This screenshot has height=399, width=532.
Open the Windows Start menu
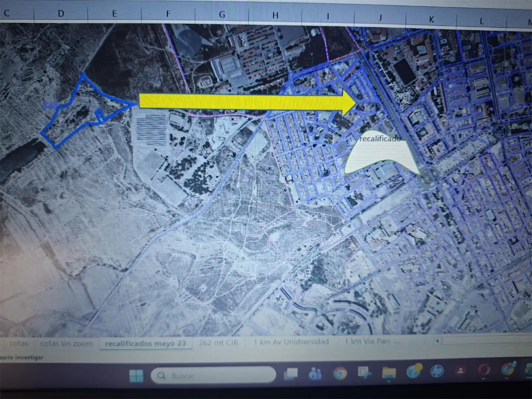pyautogui.click(x=136, y=376)
